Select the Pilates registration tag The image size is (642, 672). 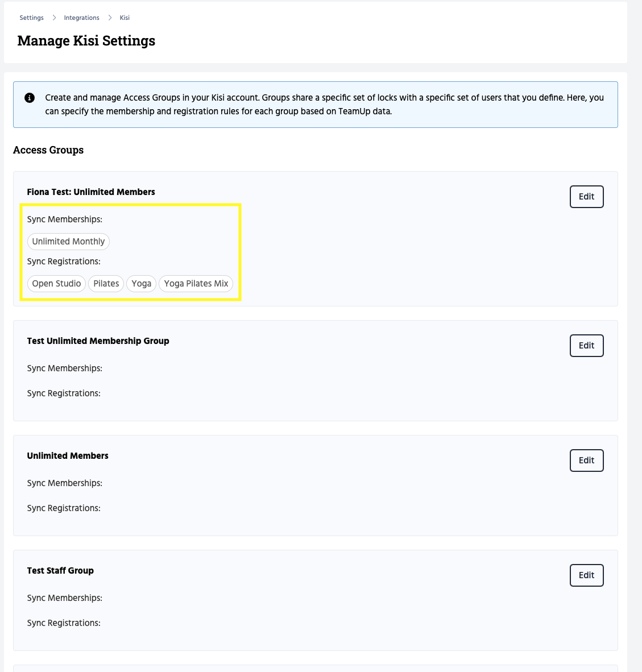[x=106, y=284]
